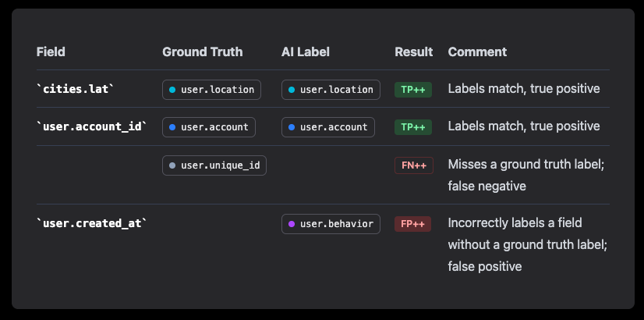Viewport: 644px width, 320px height.
Task: Click the Field column header
Action: (x=51, y=52)
